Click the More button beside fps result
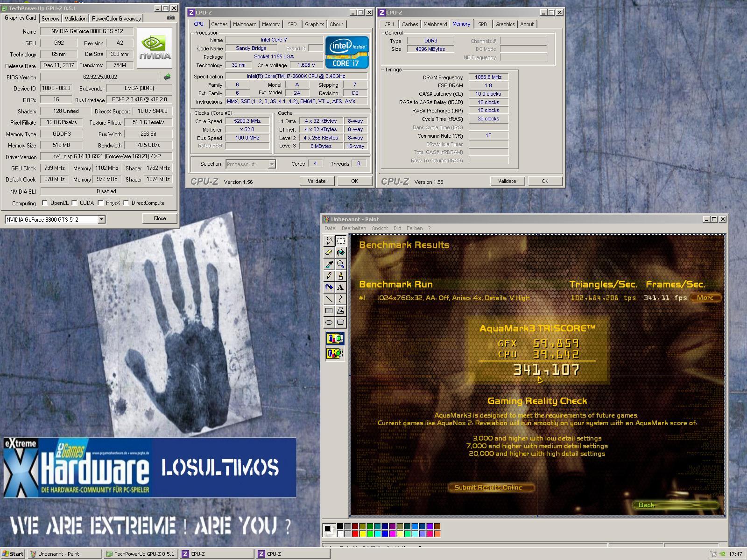The height and width of the screenshot is (560, 747). pyautogui.click(x=705, y=298)
